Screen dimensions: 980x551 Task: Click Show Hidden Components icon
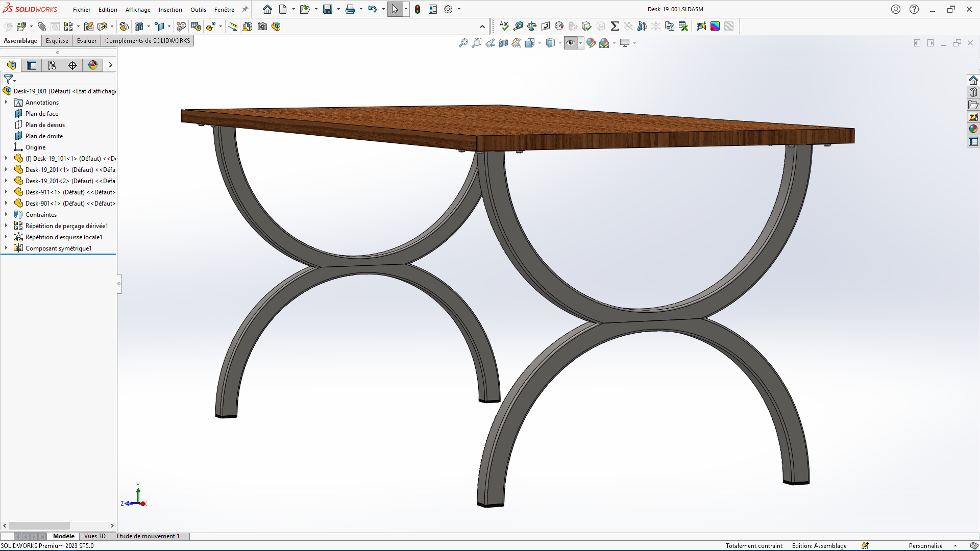point(124,27)
